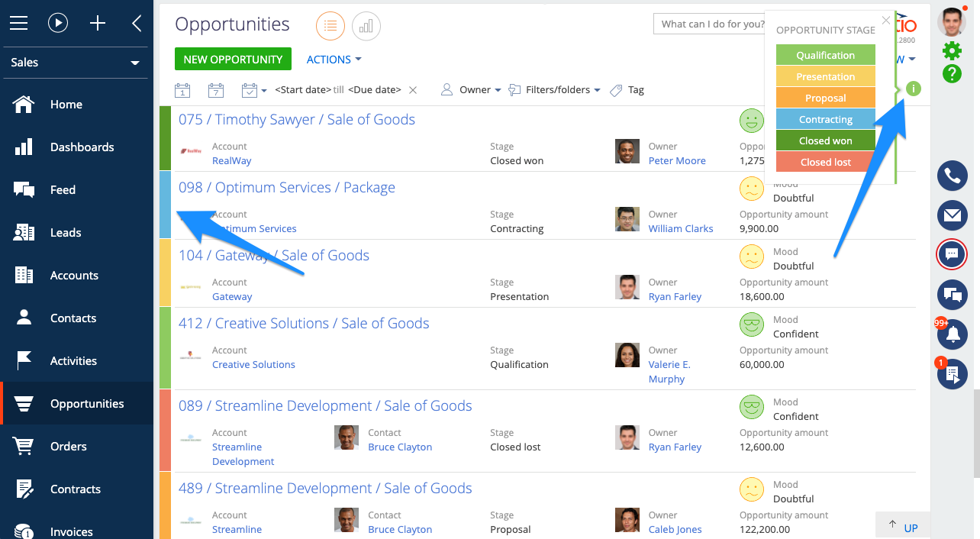
Task: Click the plus quick-add icon
Action: tap(98, 23)
